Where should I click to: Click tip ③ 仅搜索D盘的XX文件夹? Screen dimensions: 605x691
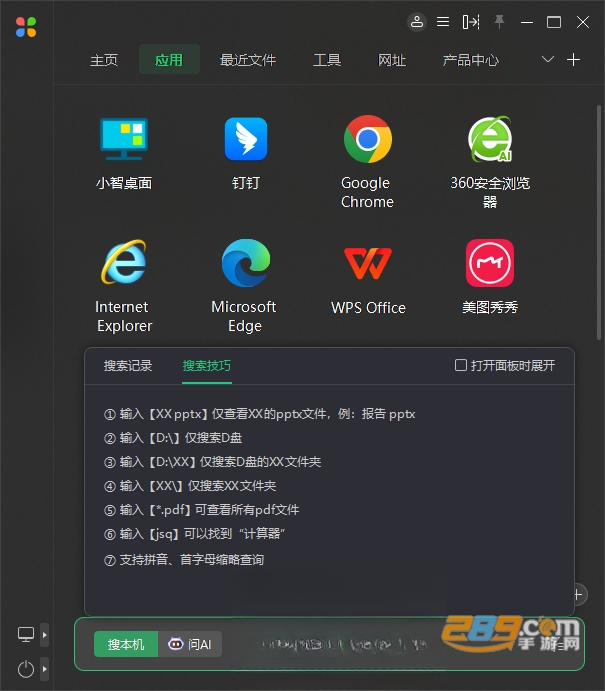[x=212, y=462]
